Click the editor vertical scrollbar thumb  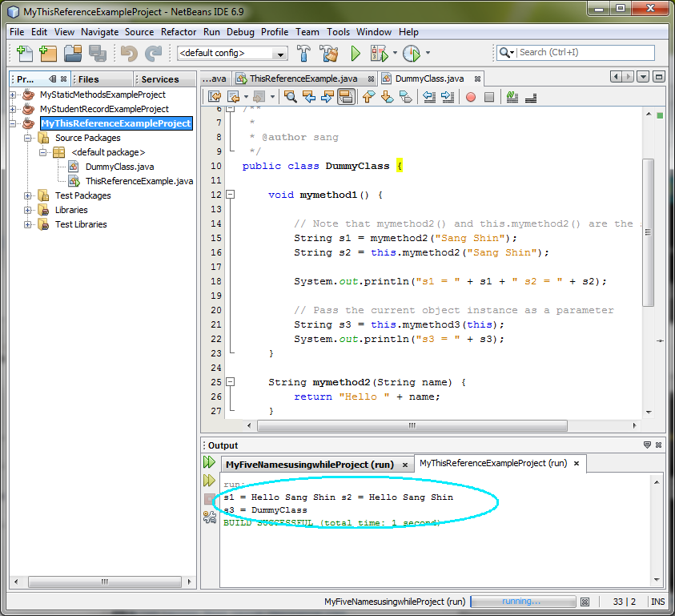click(649, 232)
